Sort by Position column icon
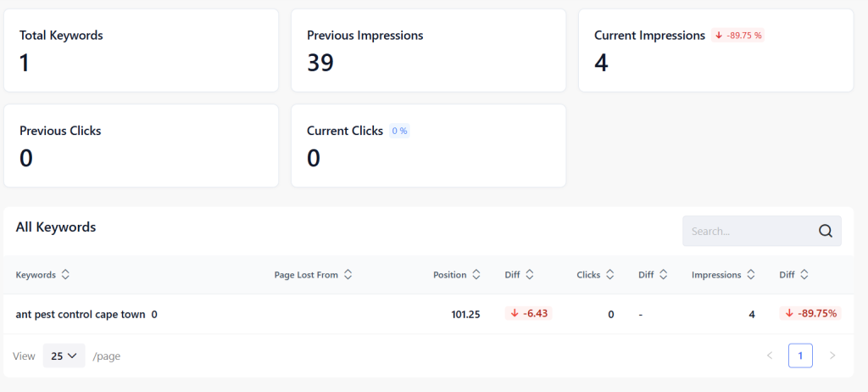This screenshot has width=868, height=392. point(476,275)
